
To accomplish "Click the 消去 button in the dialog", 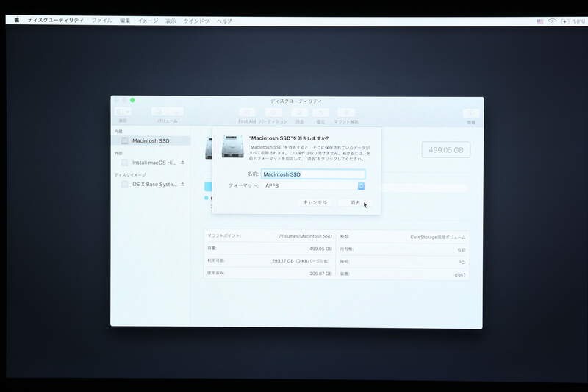I will click(355, 202).
